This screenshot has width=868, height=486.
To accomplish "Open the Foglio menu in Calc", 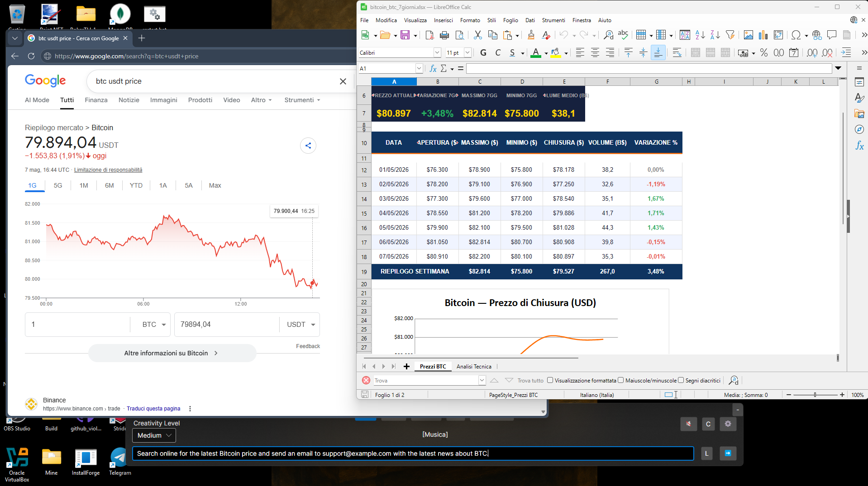I will click(x=510, y=20).
